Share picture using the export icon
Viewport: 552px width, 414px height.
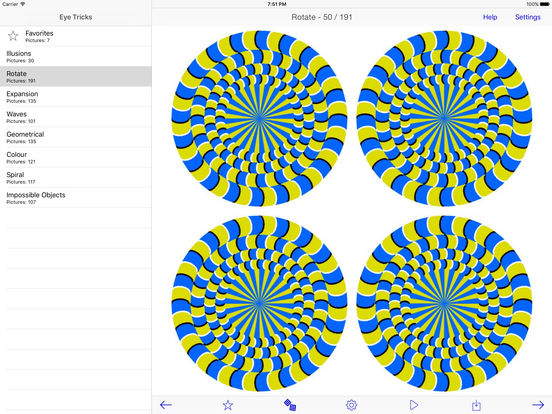tap(476, 405)
